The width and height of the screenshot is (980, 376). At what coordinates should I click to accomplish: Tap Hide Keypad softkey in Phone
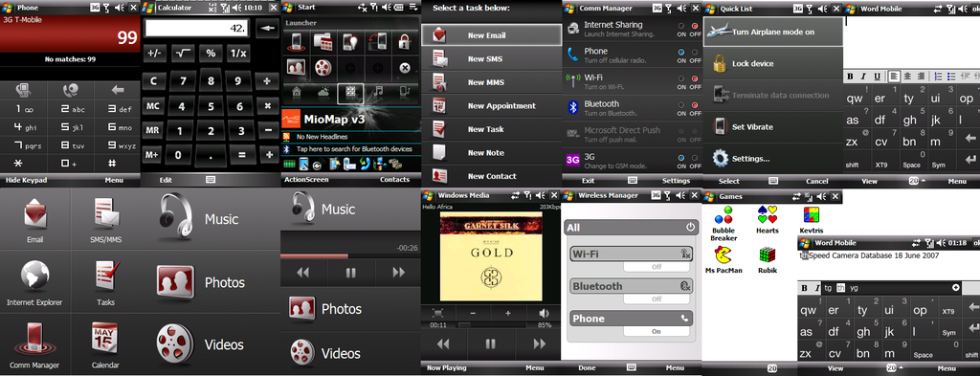click(x=26, y=180)
